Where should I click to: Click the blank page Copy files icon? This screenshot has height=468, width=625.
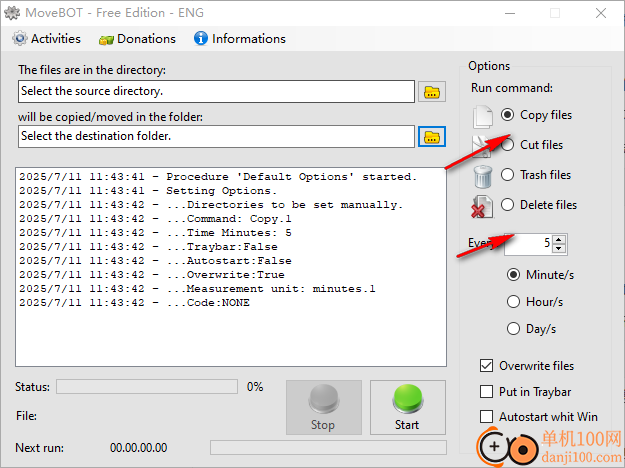pos(483,116)
